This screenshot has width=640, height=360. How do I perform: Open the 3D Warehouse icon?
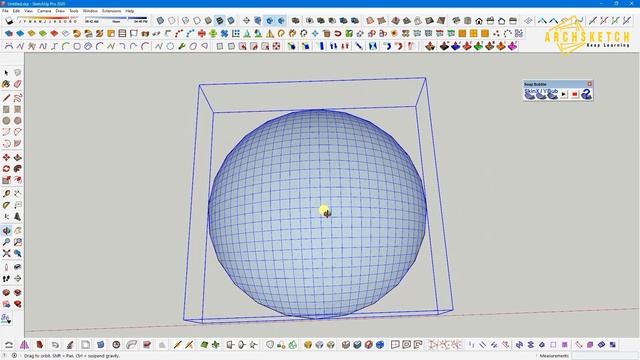coord(6,293)
